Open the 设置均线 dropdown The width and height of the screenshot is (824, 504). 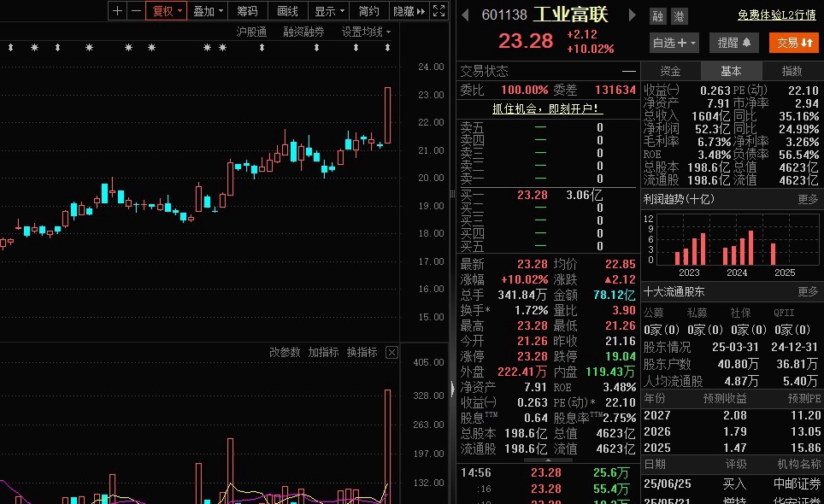(x=367, y=32)
